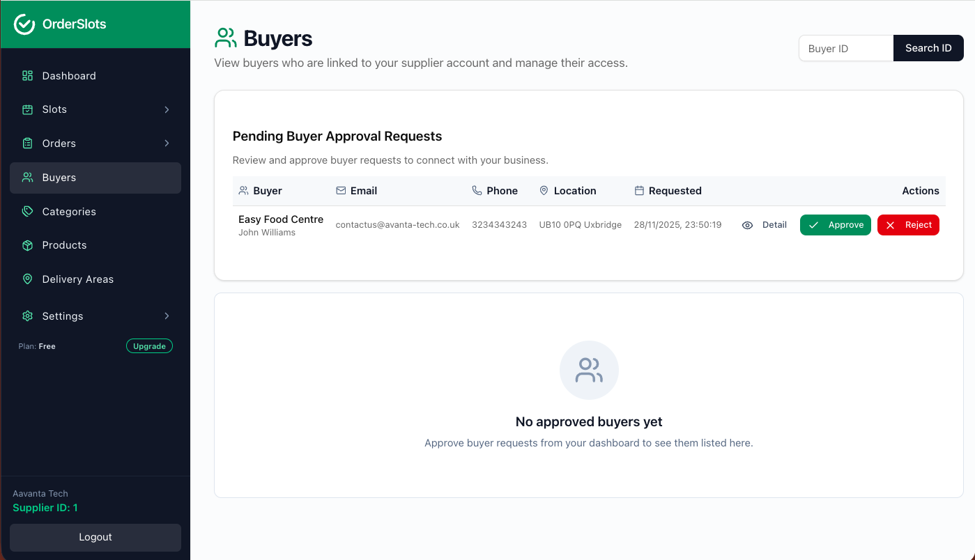Open Delivery Areas via map pin icon
The height and width of the screenshot is (560, 975).
pyautogui.click(x=27, y=279)
